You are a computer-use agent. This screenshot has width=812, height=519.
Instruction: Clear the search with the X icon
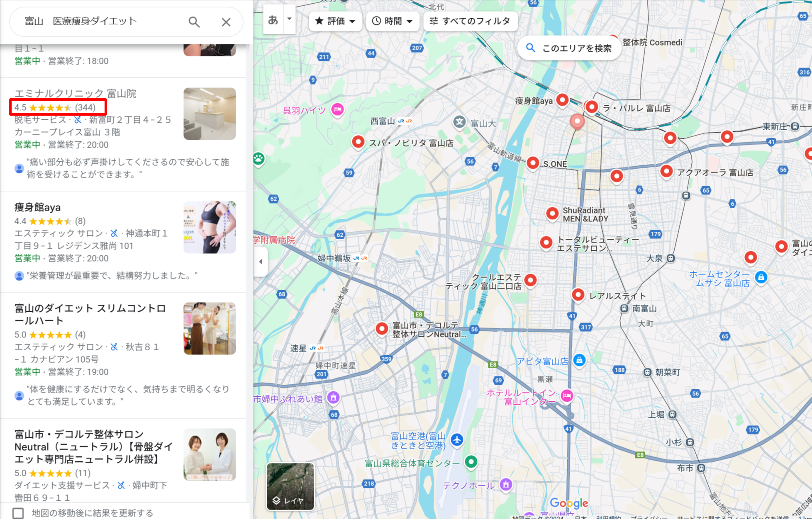(226, 22)
